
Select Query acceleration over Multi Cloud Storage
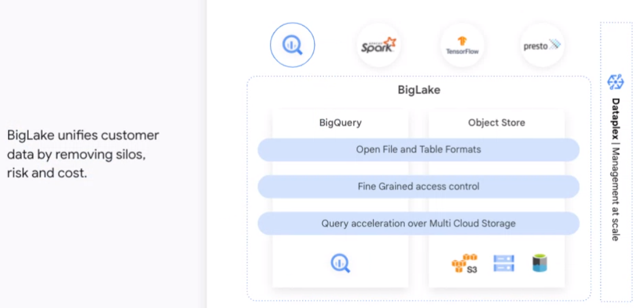419,223
